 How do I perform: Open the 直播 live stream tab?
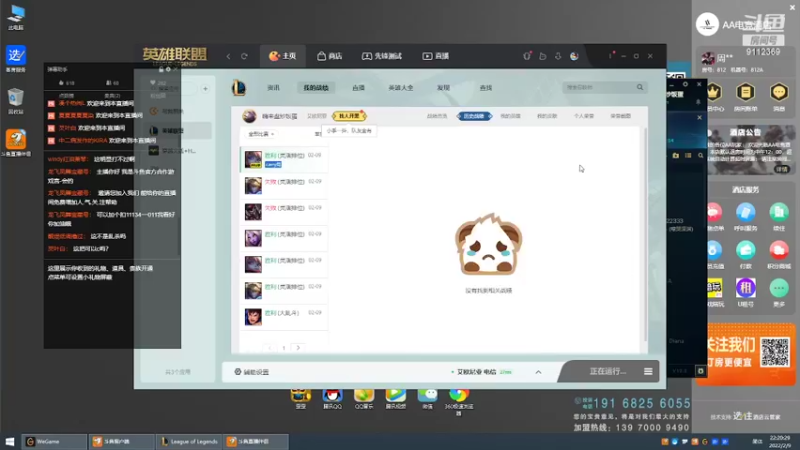[x=436, y=56]
